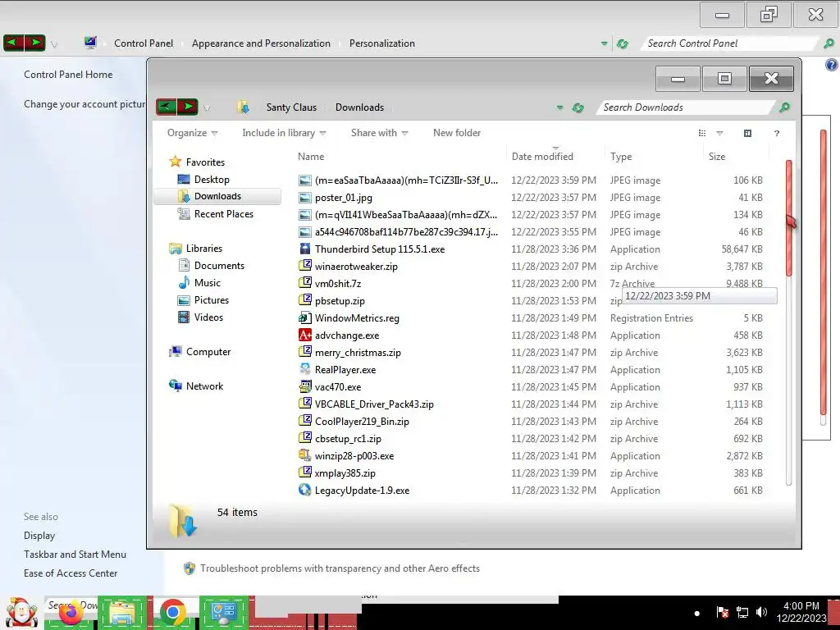Sort files by Size column
This screenshot has height=630, width=840.
click(717, 157)
